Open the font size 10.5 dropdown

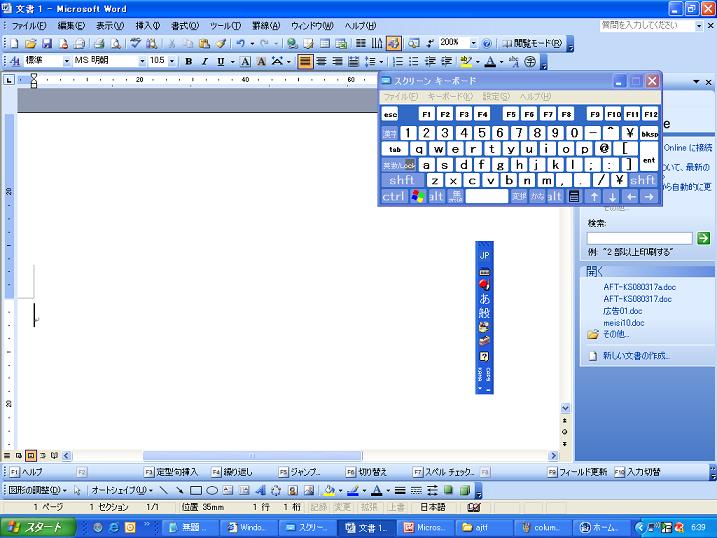point(172,61)
